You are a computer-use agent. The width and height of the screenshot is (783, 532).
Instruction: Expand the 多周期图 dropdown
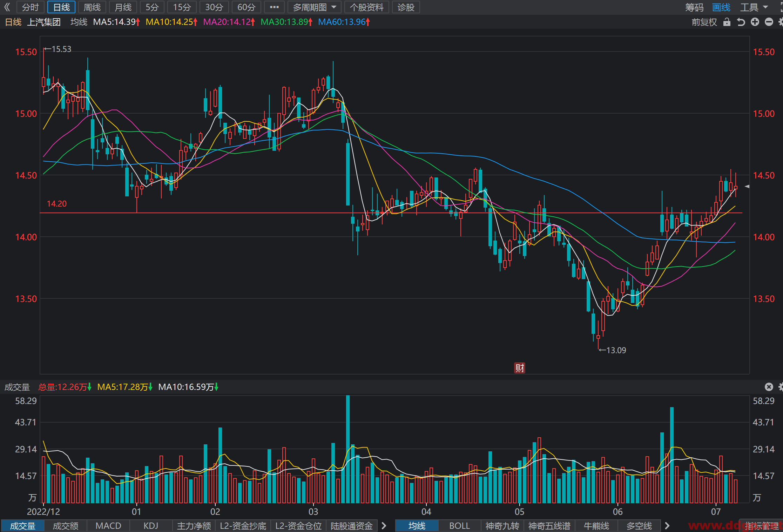[x=314, y=7]
